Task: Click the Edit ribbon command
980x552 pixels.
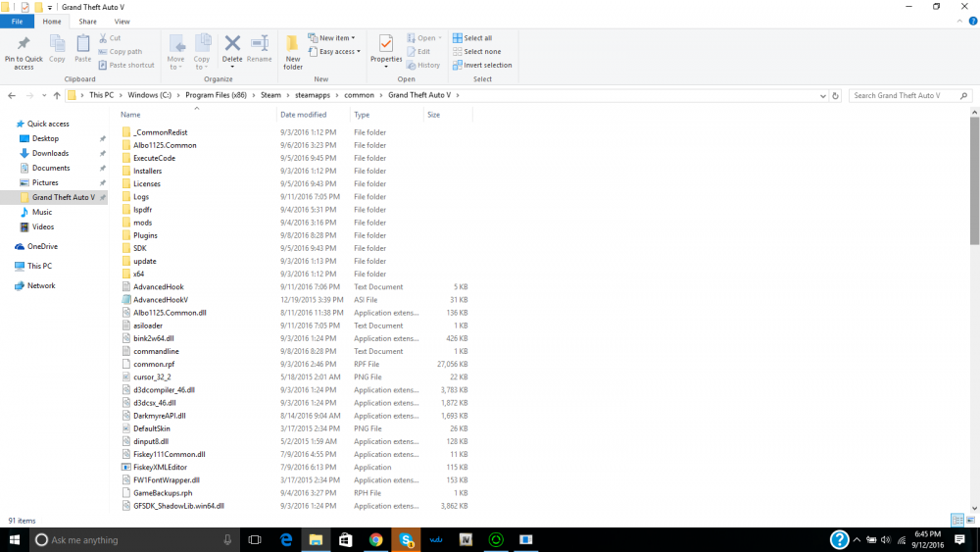Action: pos(418,52)
